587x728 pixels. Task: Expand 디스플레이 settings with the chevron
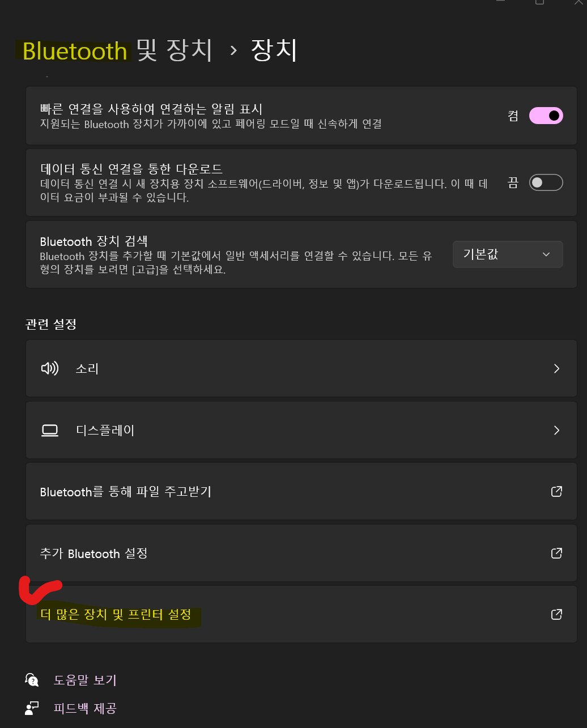(x=556, y=431)
